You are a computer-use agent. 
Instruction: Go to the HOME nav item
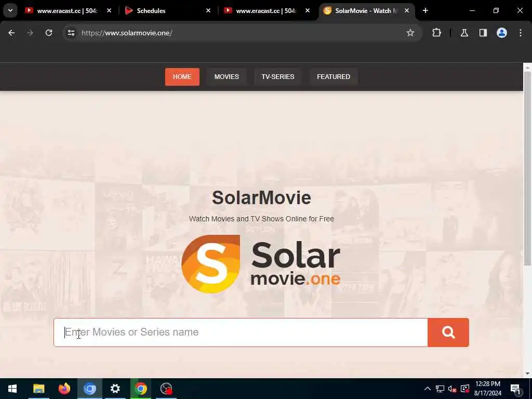point(182,77)
